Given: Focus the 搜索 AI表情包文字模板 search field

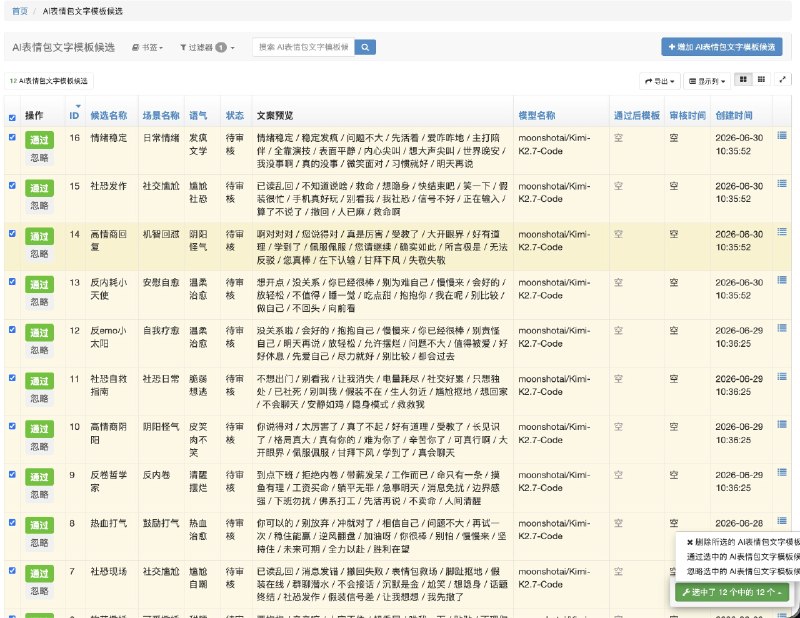Looking at the screenshot, I should click(303, 47).
